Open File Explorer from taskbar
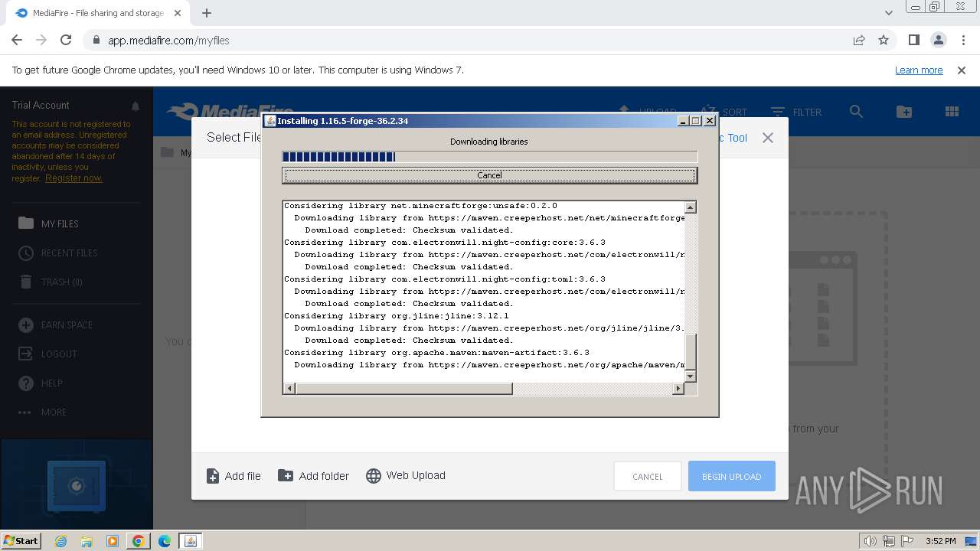The height and width of the screenshot is (551, 980). (87, 541)
